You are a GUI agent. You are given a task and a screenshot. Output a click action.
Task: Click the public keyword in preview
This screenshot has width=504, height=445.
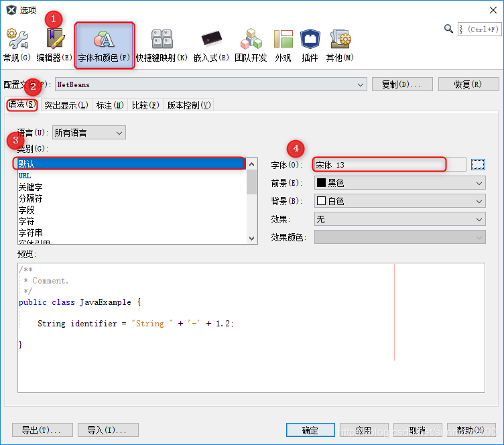[32, 302]
